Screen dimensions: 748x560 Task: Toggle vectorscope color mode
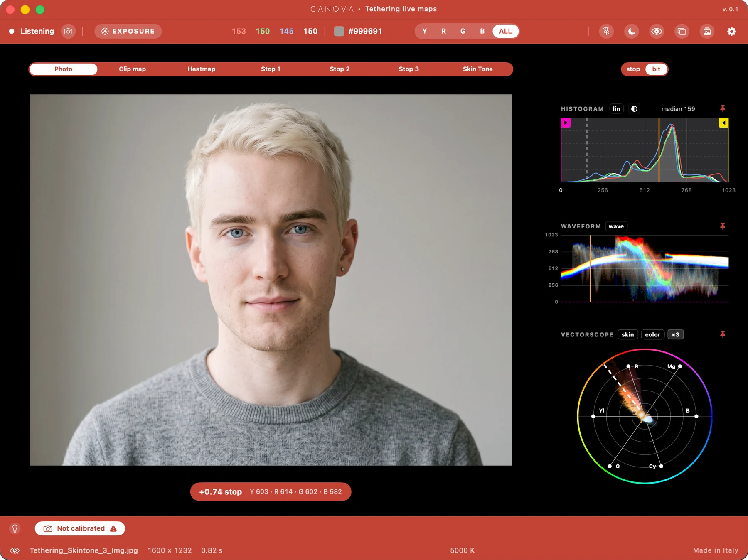(x=652, y=335)
